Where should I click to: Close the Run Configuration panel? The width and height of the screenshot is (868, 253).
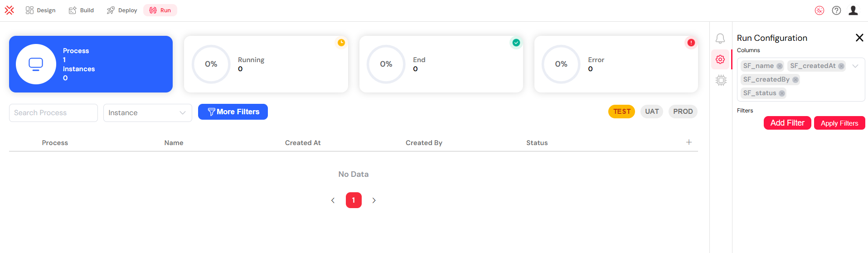(x=859, y=38)
